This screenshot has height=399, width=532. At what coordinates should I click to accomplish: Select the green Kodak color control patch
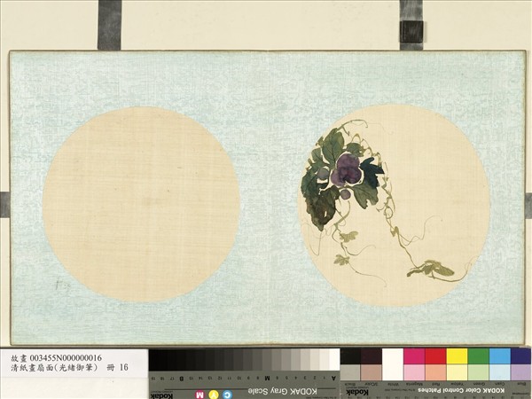pyautogui.click(x=478, y=356)
